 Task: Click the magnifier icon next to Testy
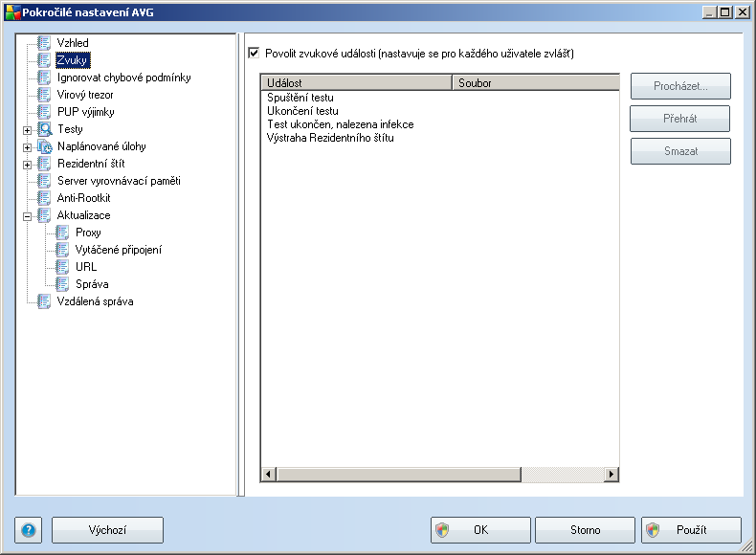click(44, 129)
